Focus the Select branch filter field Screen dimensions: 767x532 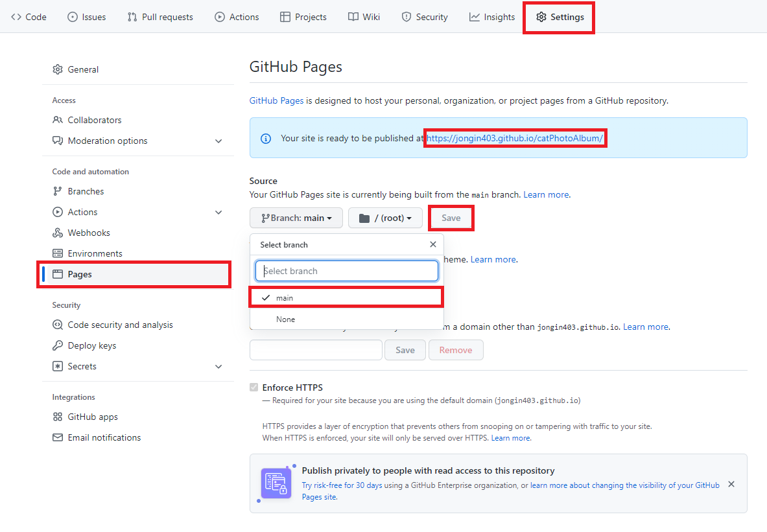(x=347, y=271)
